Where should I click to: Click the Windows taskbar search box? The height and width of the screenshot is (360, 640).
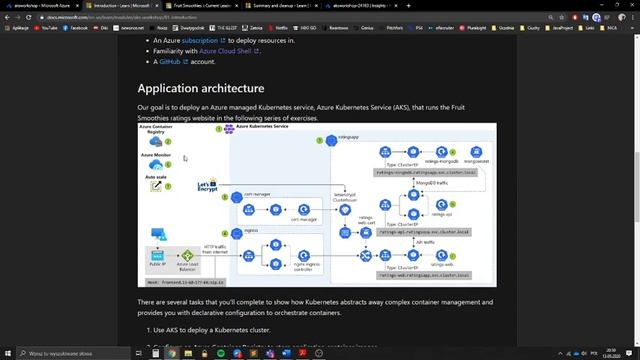coord(73,353)
